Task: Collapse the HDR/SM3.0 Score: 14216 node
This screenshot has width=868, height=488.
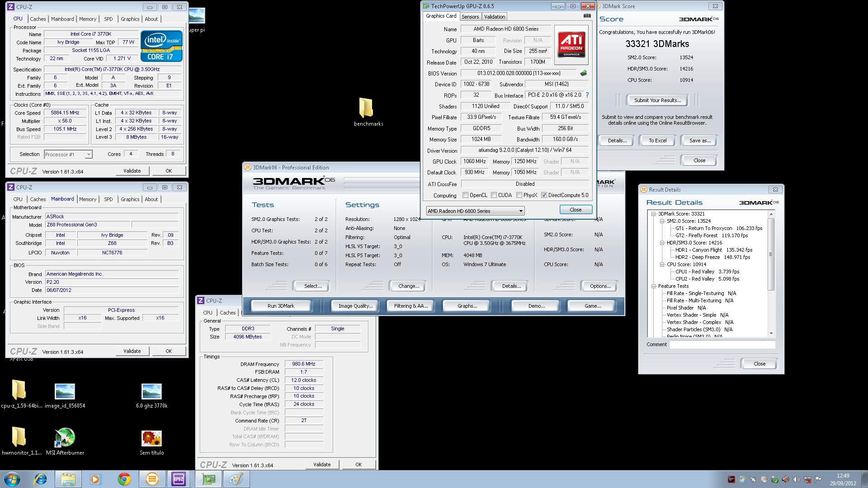Action: click(662, 243)
